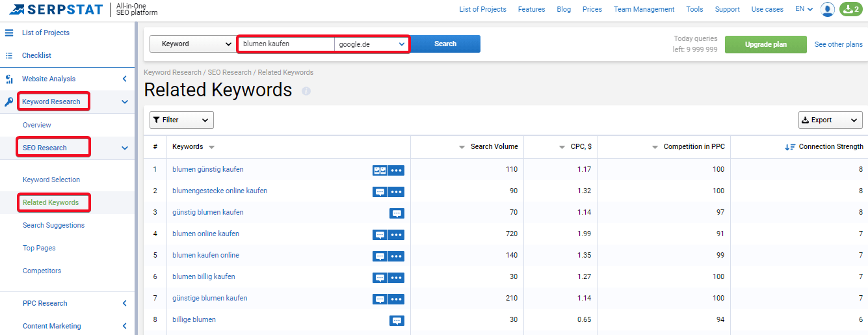
Task: Click the green Upgrade plan button
Action: tap(766, 44)
